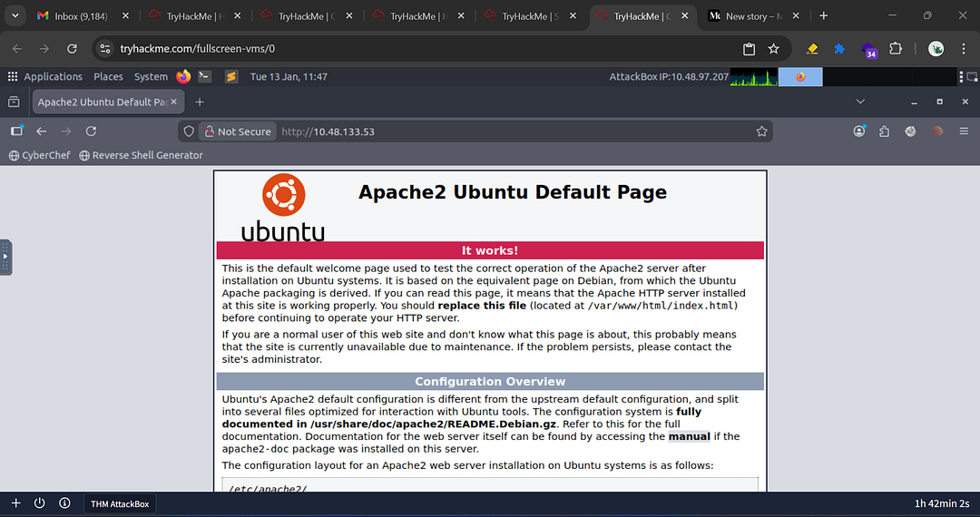980x517 pixels.
Task: Launch Firefox from the Applications panel
Action: click(183, 77)
